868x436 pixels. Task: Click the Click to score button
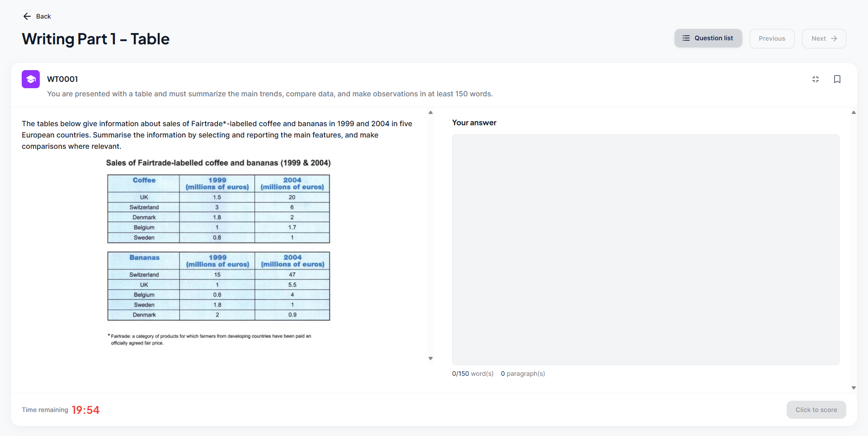[x=816, y=410]
